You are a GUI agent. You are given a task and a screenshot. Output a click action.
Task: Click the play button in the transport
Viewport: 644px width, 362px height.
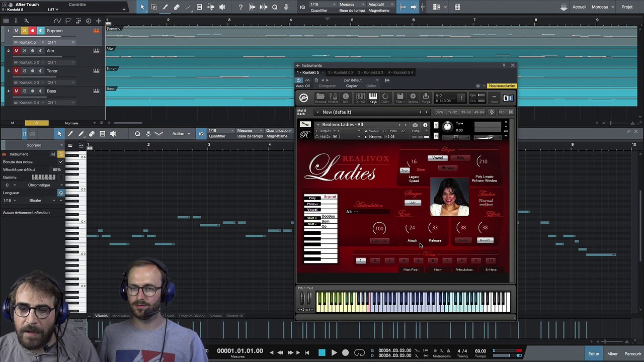(334, 353)
